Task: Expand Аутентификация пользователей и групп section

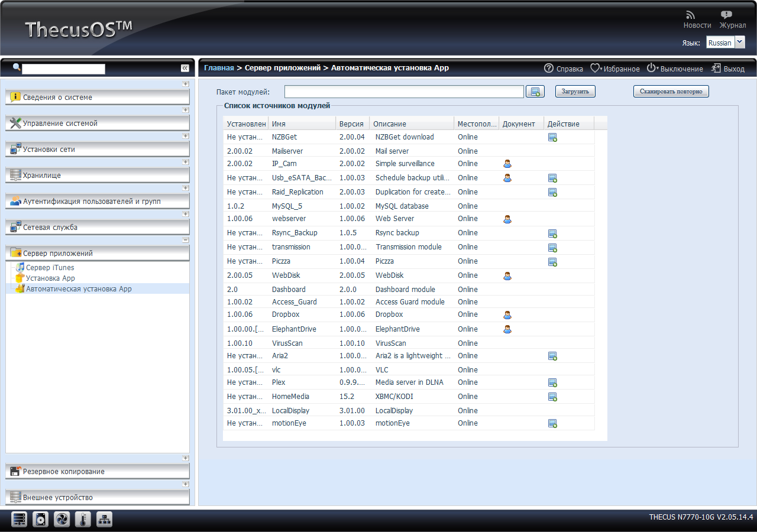Action: (x=98, y=201)
